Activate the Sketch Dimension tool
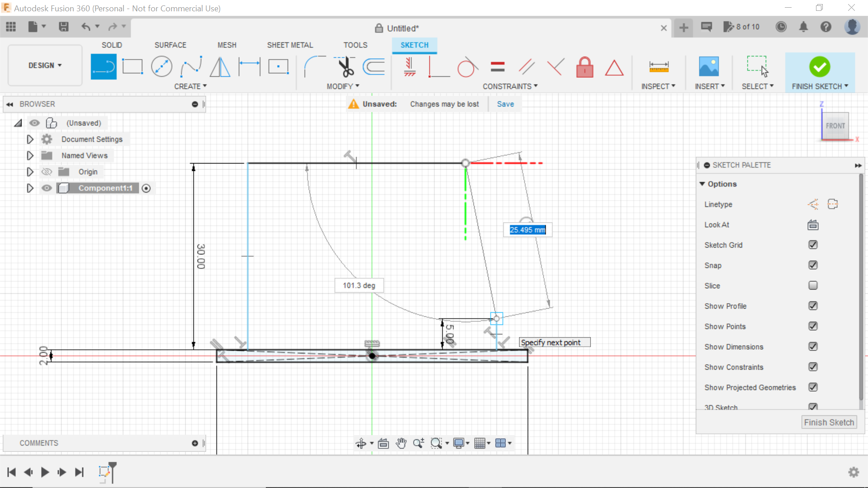This screenshot has height=488, width=868. coord(249,66)
